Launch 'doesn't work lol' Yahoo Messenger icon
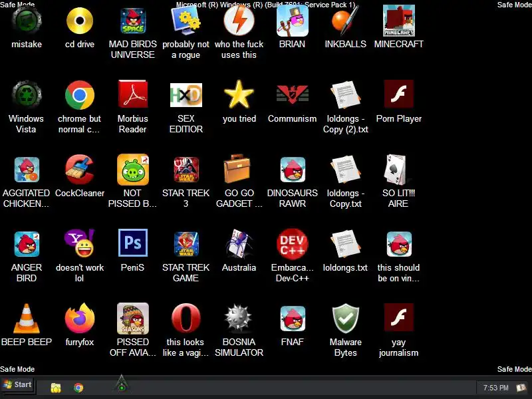Image resolution: width=532 pixels, height=399 pixels. 80,243
